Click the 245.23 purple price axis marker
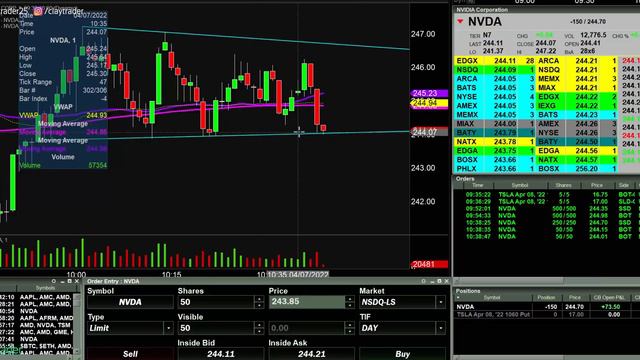The width and height of the screenshot is (640, 360). [429, 93]
